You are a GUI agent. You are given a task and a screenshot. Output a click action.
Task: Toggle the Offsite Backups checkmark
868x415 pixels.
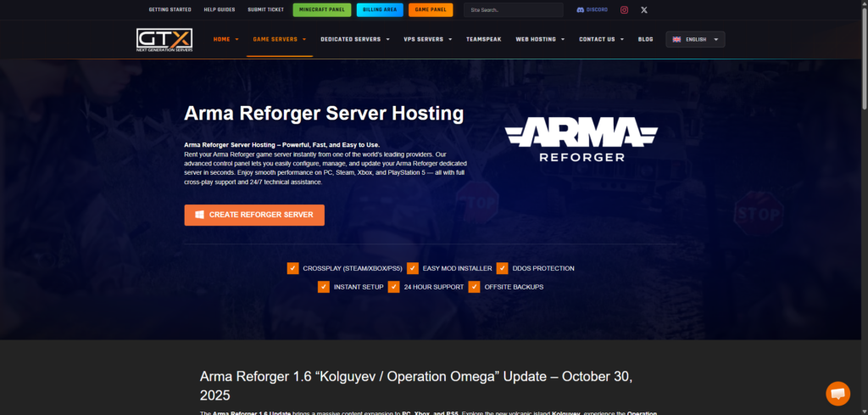tap(474, 287)
